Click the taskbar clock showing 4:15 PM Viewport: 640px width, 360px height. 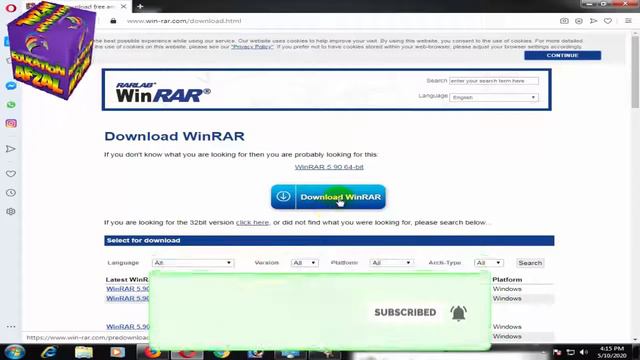612,352
